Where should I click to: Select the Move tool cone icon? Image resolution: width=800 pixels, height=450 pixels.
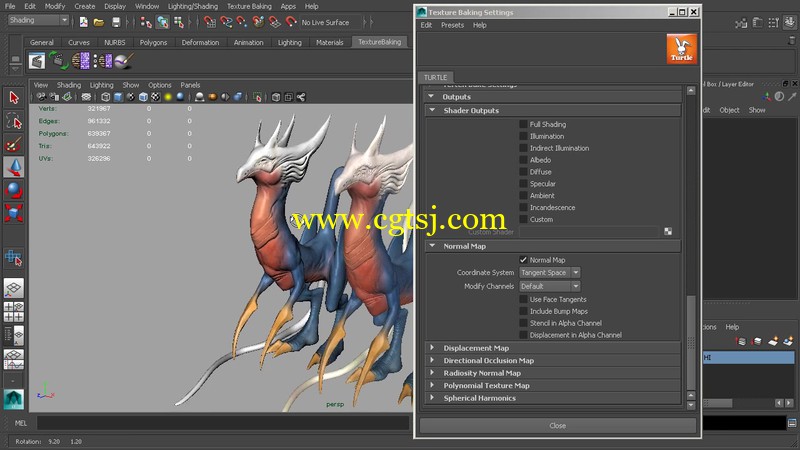(14, 167)
